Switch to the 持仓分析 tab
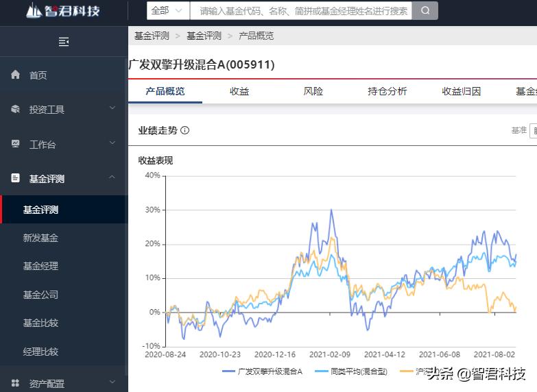Image resolution: width=537 pixels, height=392 pixels. tap(387, 91)
